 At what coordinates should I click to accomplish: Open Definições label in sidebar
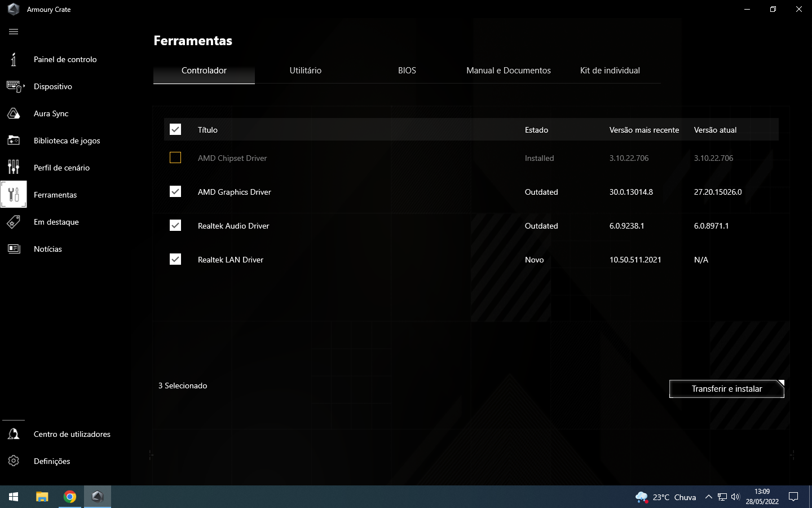(52, 461)
